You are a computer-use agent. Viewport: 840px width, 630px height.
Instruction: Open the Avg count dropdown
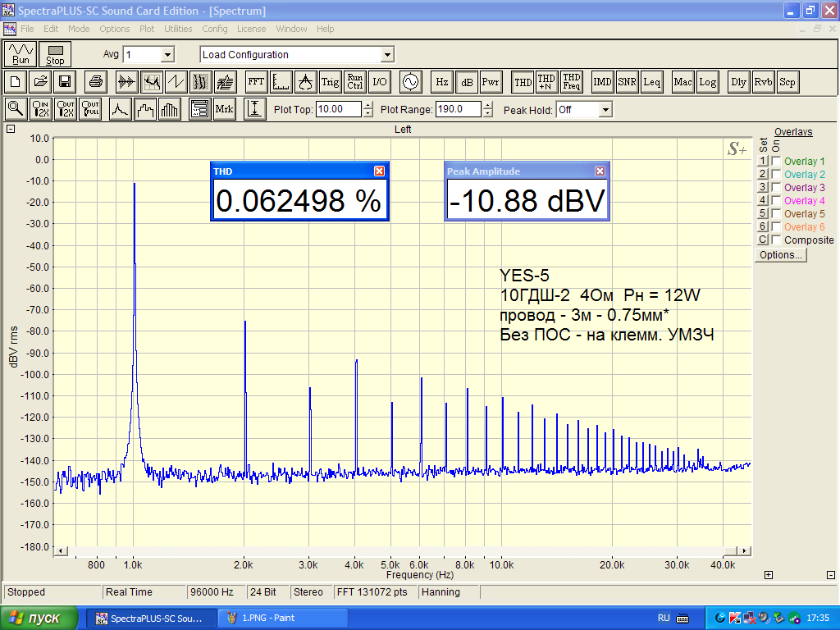(167, 55)
